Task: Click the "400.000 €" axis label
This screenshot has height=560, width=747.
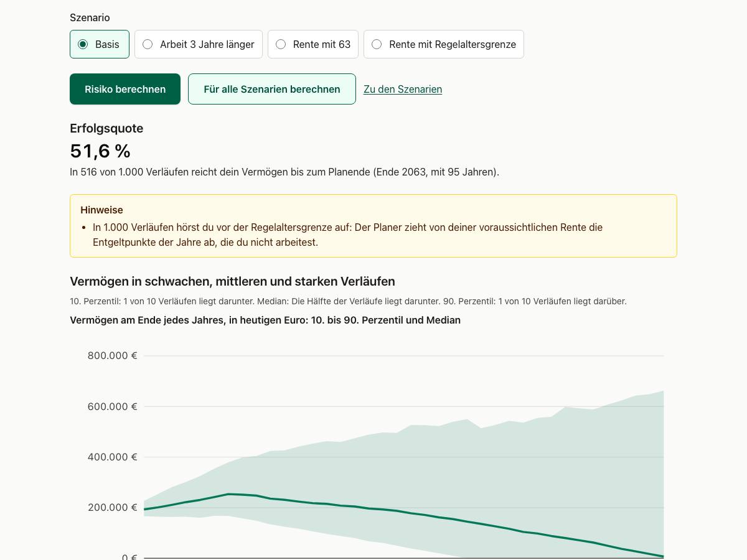Action: point(113,457)
